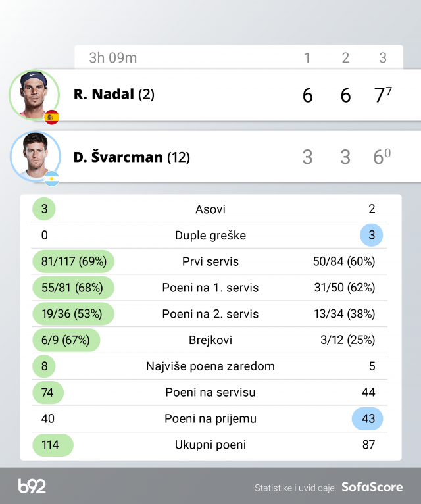Click Švarcman's player photo
The height and width of the screenshot is (504, 421).
click(34, 155)
